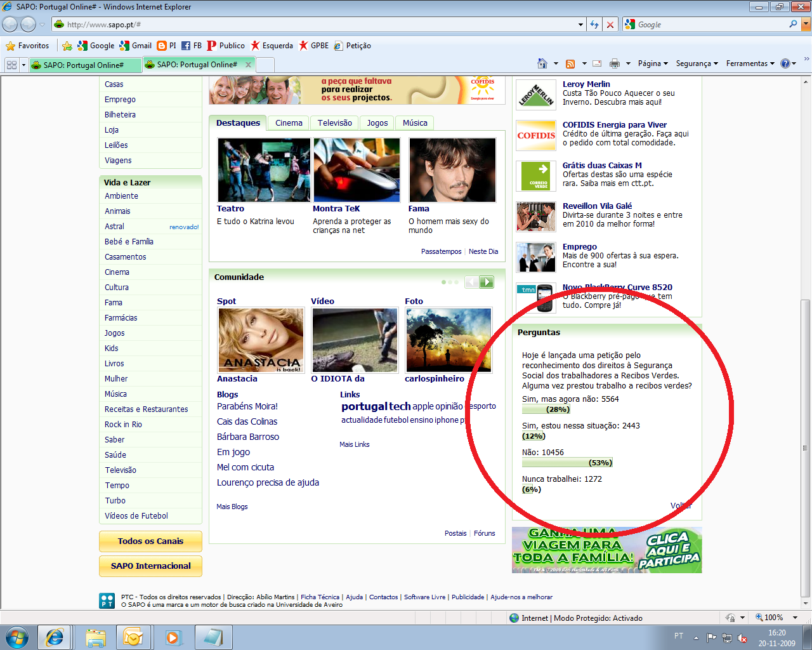812x650 pixels.
Task: Click the Comunidade previous arrow
Action: tap(471, 282)
